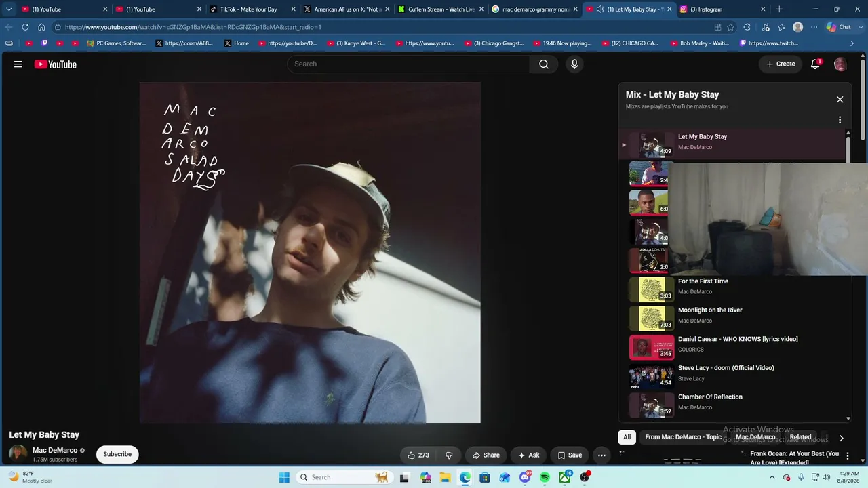
Task: Switch to the TikTok tab
Action: (x=251, y=9)
